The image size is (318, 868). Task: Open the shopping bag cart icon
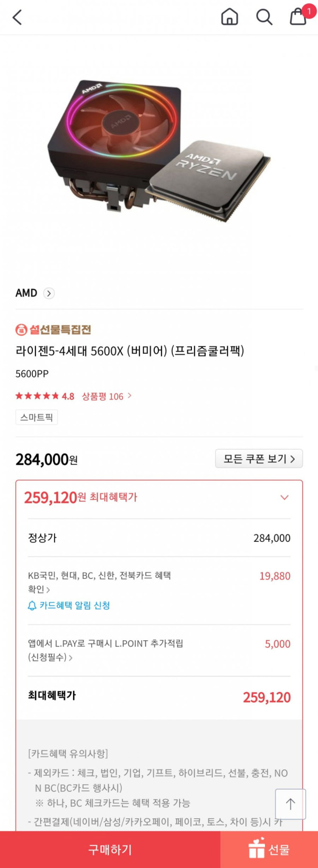tap(298, 16)
